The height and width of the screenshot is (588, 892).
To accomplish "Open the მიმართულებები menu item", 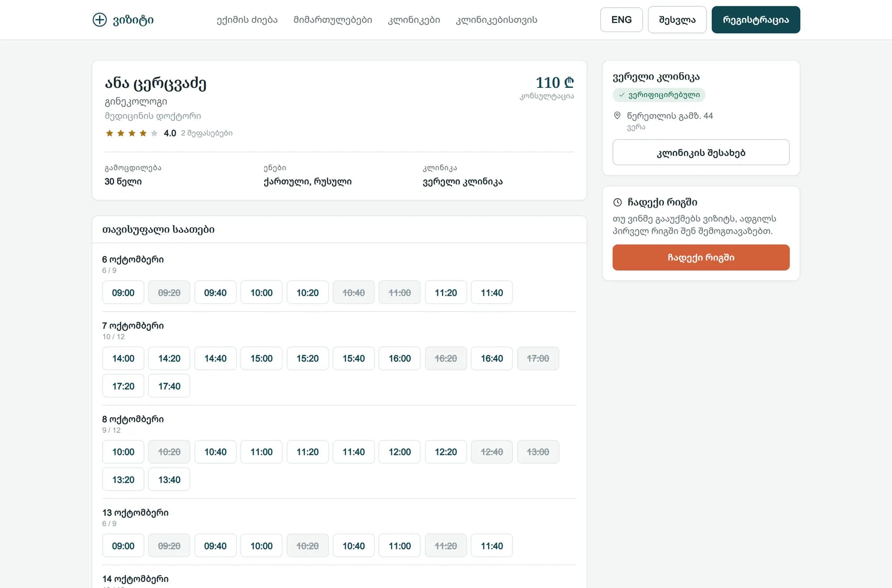I will 333,20.
